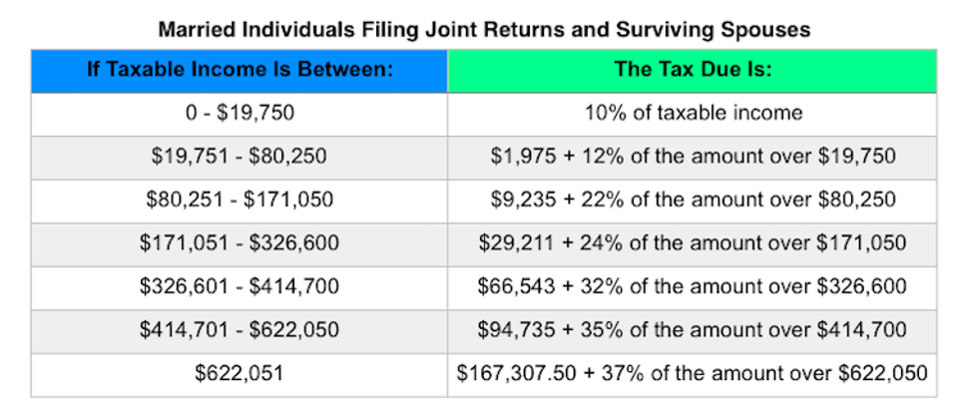Click the '$94,735 + 35%' tax cell
Screen dimensions: 960x416
tap(692, 331)
